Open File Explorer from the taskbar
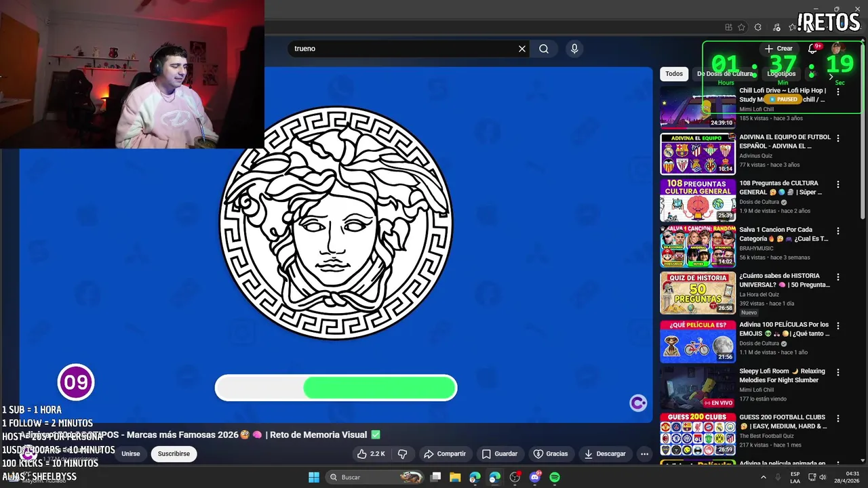 [455, 477]
